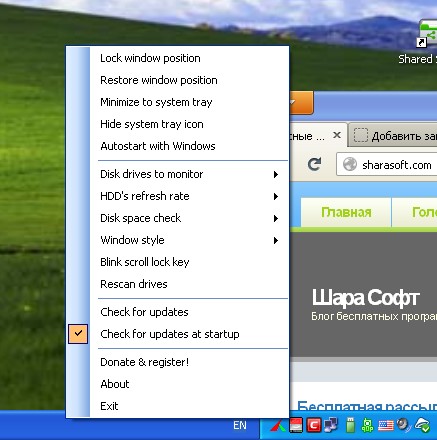This screenshot has height=440, width=437.
Task: Toggle Autostart with Windows
Action: [177, 146]
